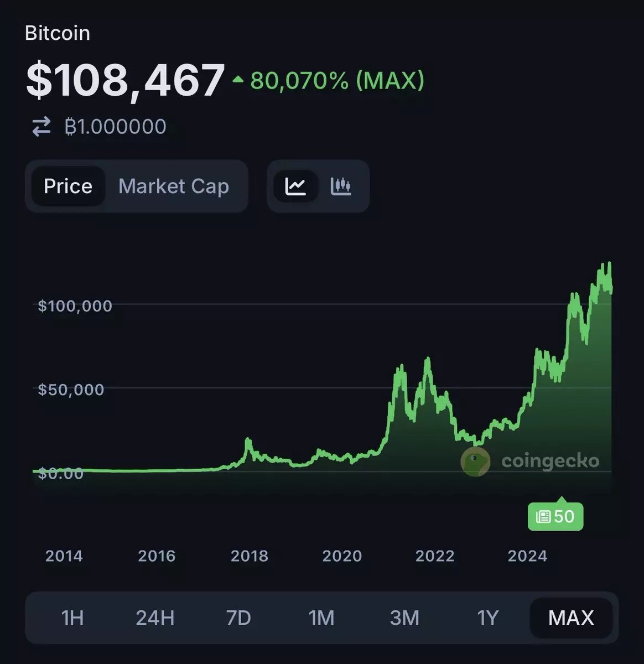Choose the 3M time range
644x664 pixels.
point(404,618)
